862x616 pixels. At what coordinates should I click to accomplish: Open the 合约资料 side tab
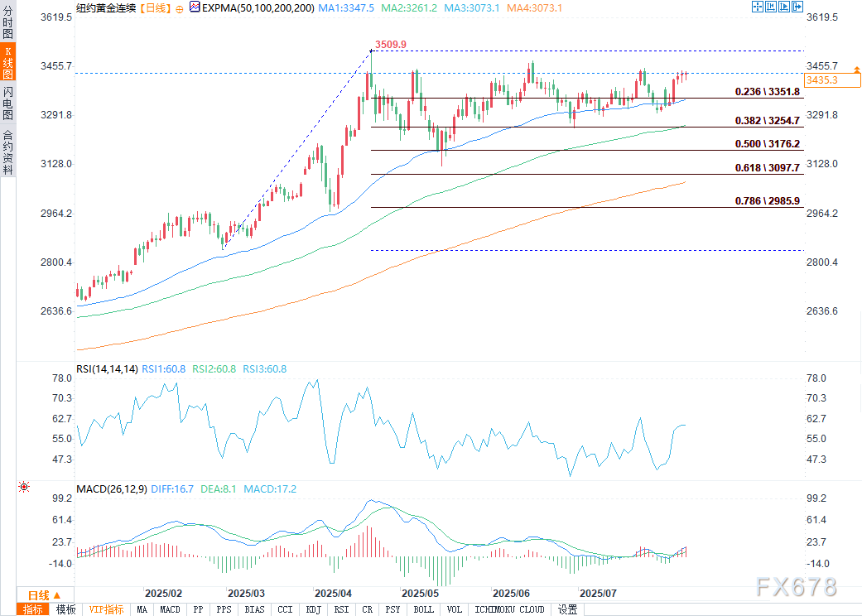[x=8, y=152]
